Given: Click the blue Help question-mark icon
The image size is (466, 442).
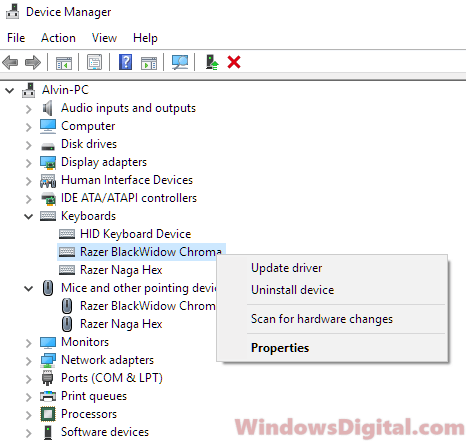Looking at the screenshot, I should 126,62.
